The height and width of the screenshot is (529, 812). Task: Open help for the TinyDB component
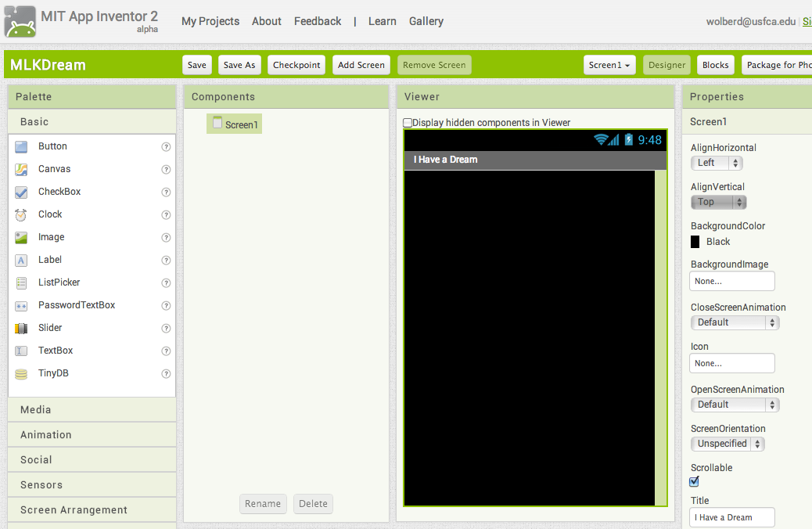166,373
